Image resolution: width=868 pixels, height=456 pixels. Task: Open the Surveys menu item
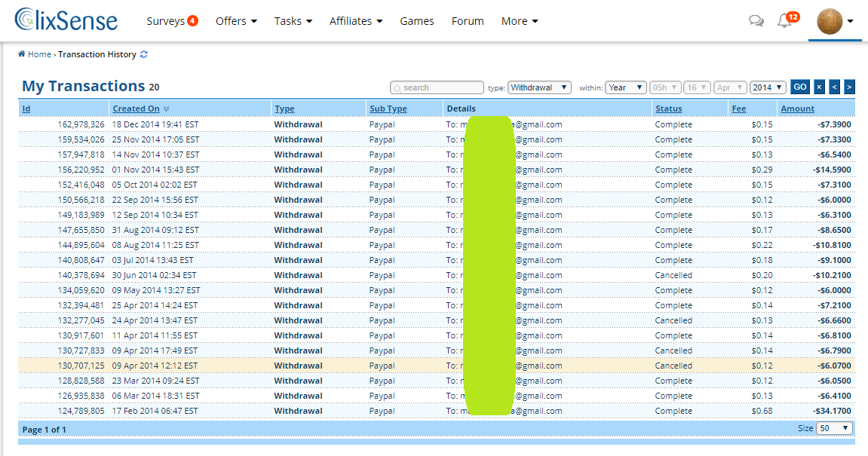coord(172,21)
